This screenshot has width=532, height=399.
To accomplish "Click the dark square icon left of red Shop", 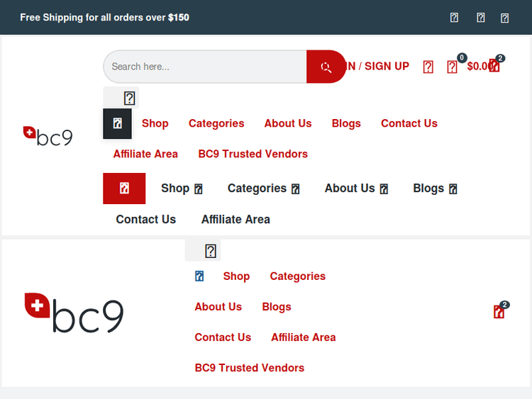I will point(118,123).
